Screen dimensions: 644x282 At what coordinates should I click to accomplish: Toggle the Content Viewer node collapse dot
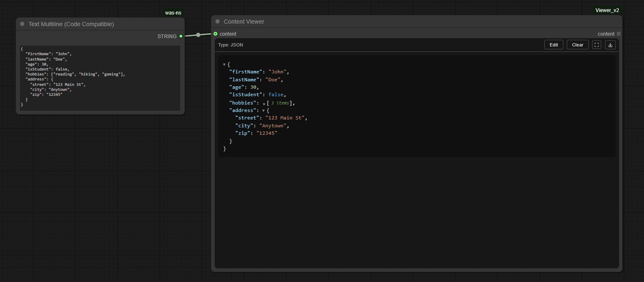click(218, 22)
